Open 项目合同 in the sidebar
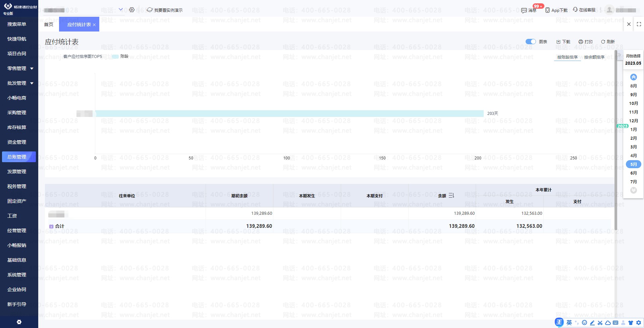The image size is (644, 328). coord(17,54)
